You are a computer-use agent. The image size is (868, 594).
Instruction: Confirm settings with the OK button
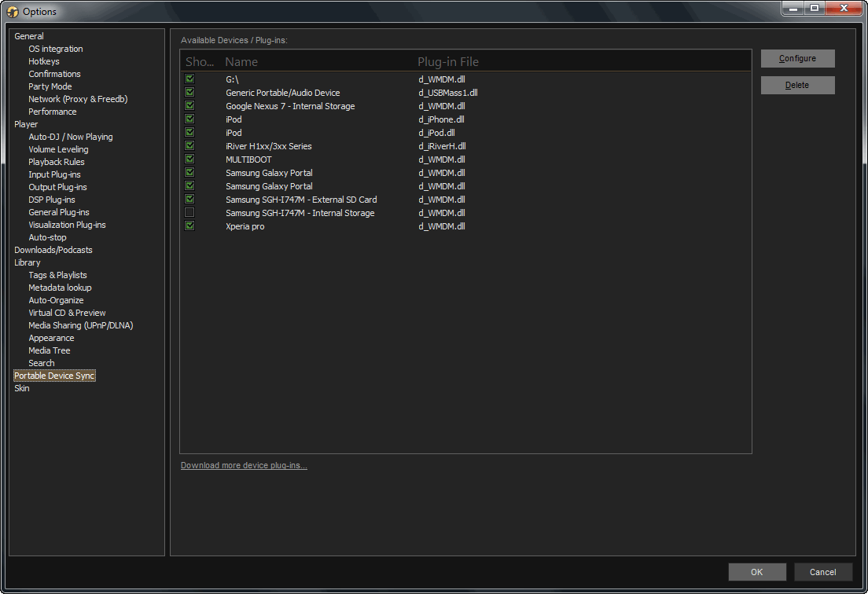tap(756, 572)
